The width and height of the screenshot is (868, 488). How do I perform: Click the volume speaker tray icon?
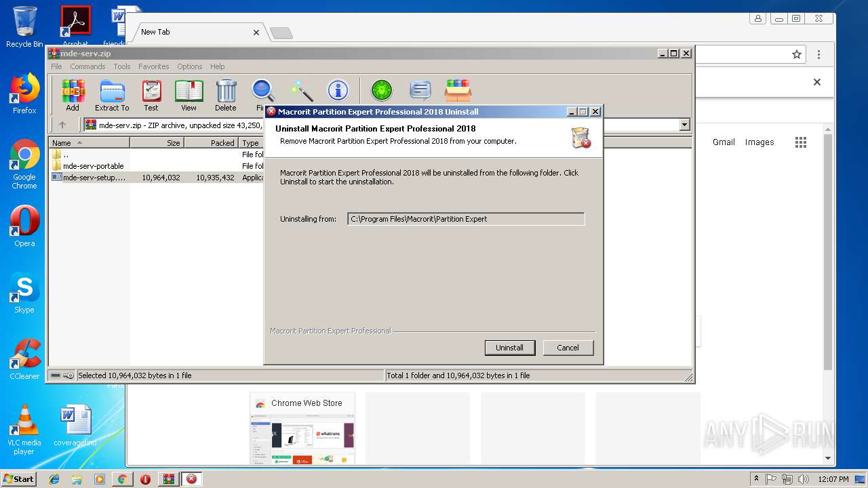point(804,479)
